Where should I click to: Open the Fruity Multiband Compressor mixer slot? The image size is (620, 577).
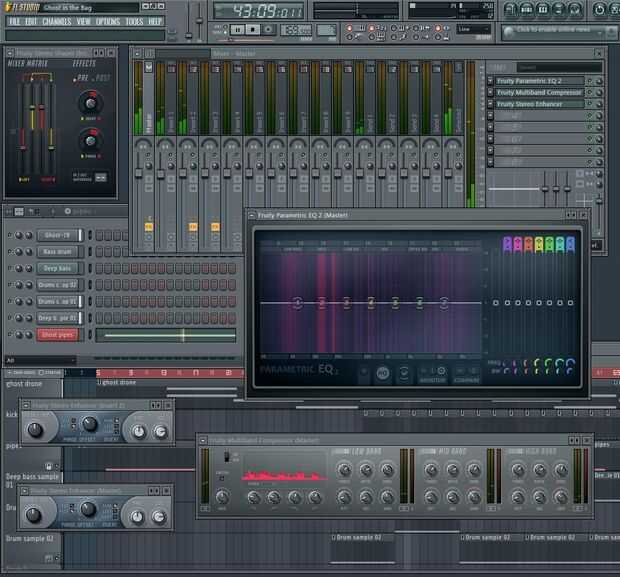[539, 93]
